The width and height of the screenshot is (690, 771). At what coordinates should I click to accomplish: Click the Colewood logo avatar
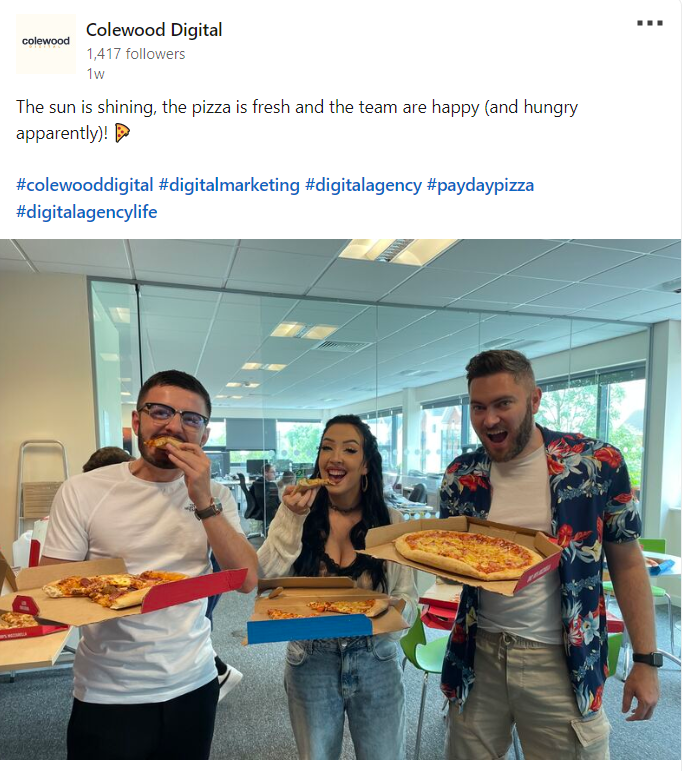click(46, 44)
